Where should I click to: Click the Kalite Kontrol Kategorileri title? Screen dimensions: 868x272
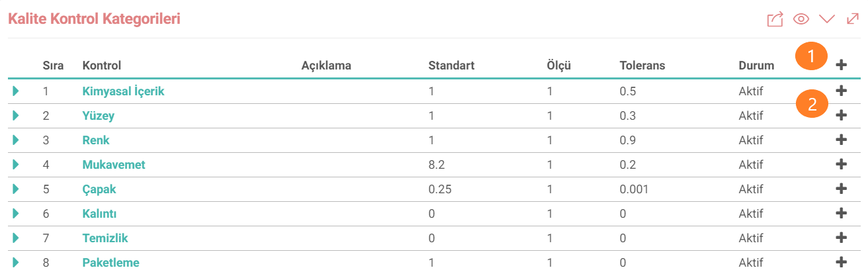[x=94, y=19]
